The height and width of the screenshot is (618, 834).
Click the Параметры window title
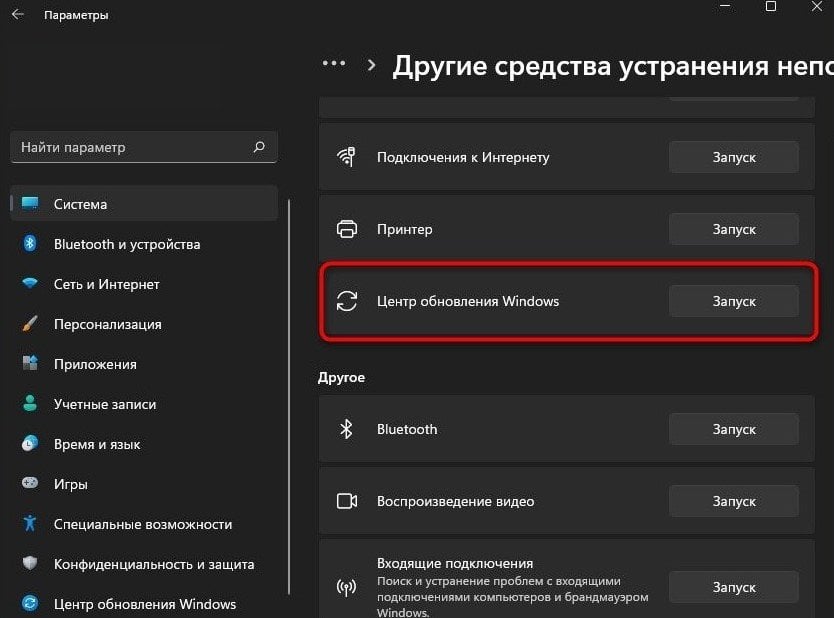tap(76, 15)
